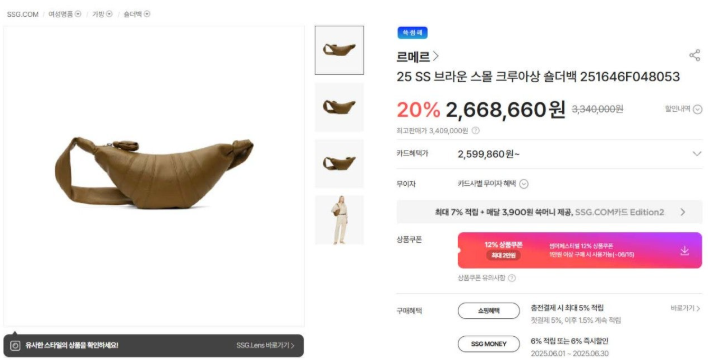Download the 12% product coupon

coord(684,250)
